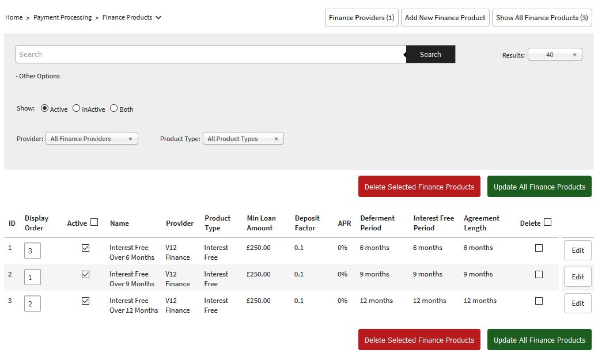Choose the Active radio button
Screen dimensions: 598x364
pyautogui.click(x=44, y=108)
